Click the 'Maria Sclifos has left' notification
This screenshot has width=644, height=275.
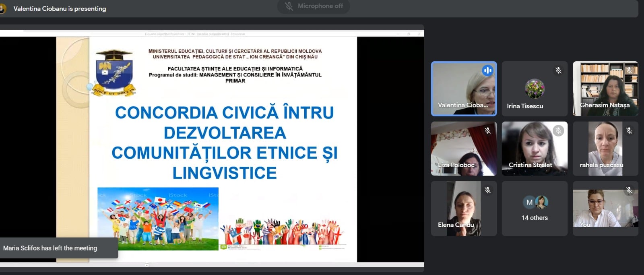(x=50, y=248)
